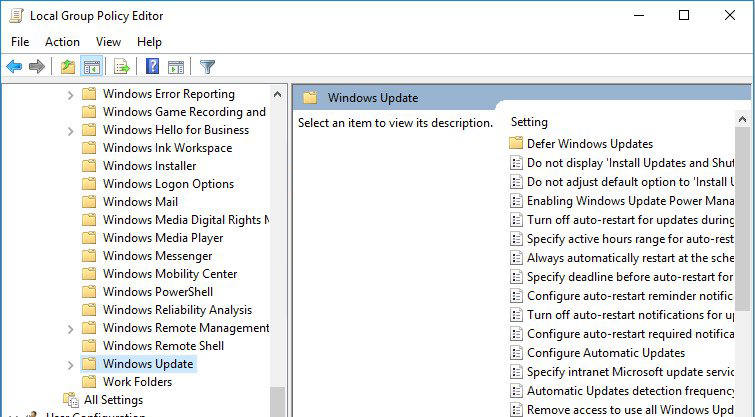Click settings list scrollbar up arrow

pos(742,119)
